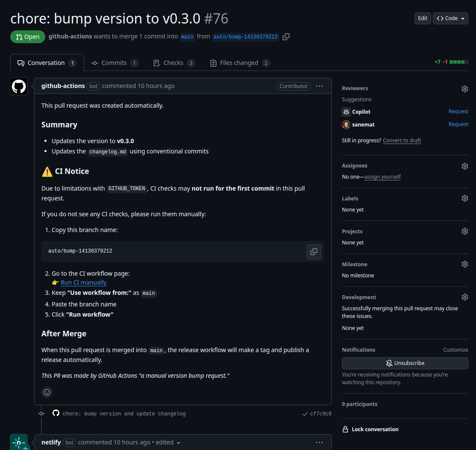Image resolution: width=476 pixels, height=450 pixels.
Task: Switch to Conversation tab
Action: [x=47, y=63]
